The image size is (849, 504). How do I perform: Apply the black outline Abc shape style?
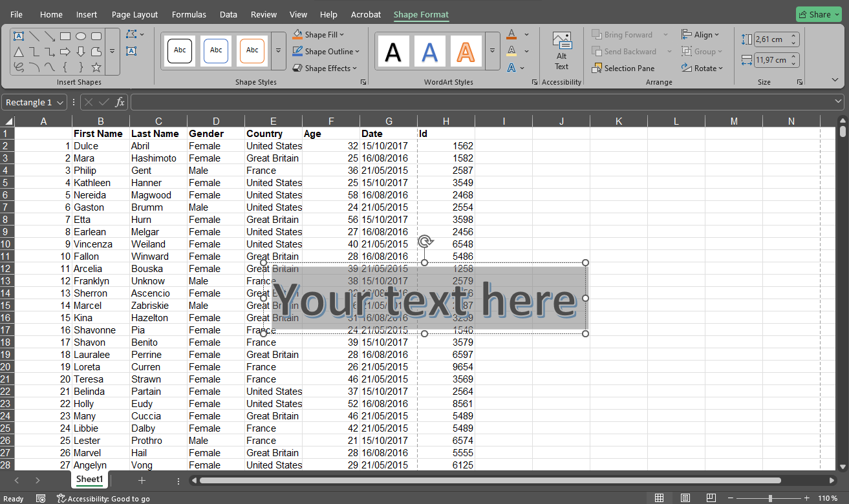180,50
